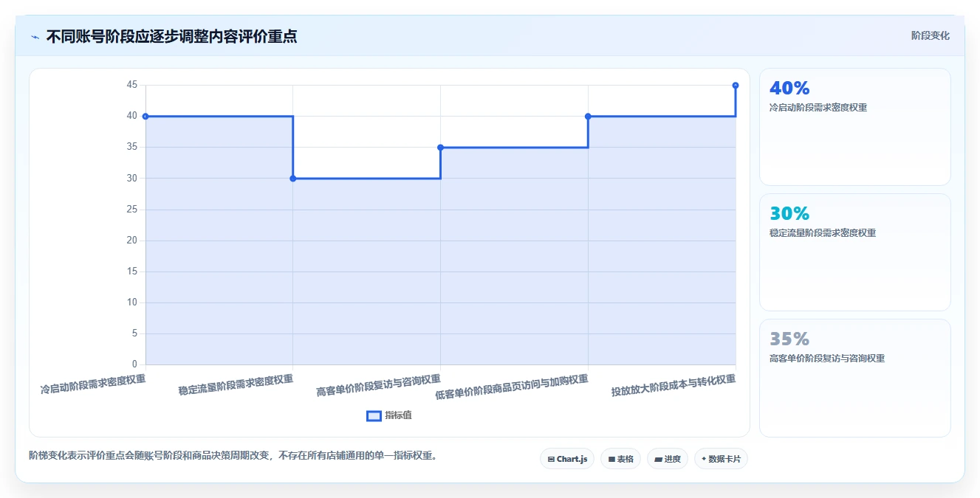The image size is (980, 498).
Task: Click the x-axis label 稳定流量阶段需求密度权重
Action: (236, 385)
